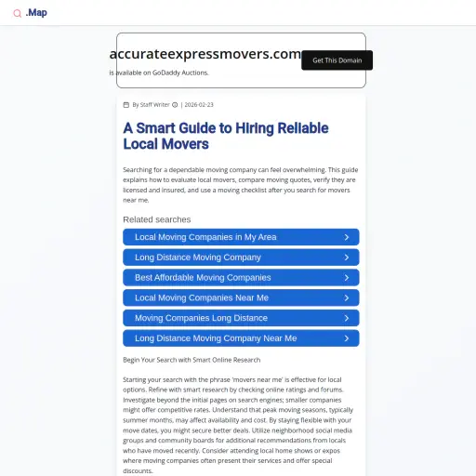Click chevron arrow on Moving Companies Long Distance
The height and width of the screenshot is (476, 476).
click(347, 318)
